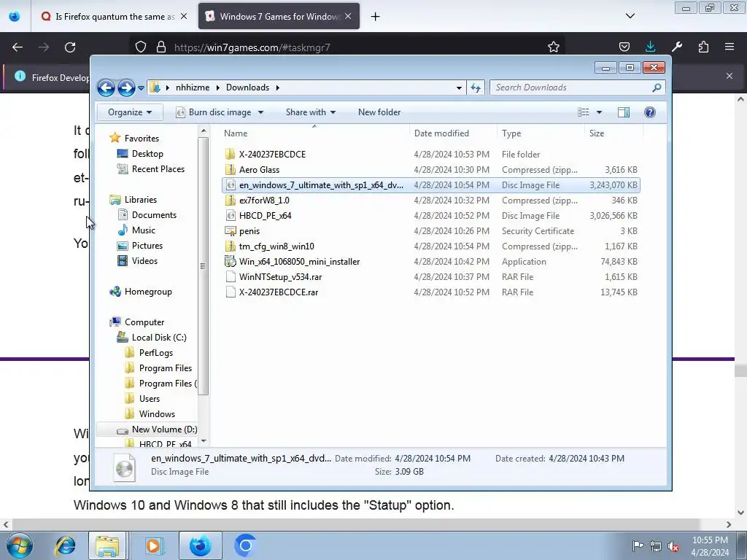Select Homegroup in navigation pane
Image resolution: width=747 pixels, height=560 pixels.
pos(148,292)
